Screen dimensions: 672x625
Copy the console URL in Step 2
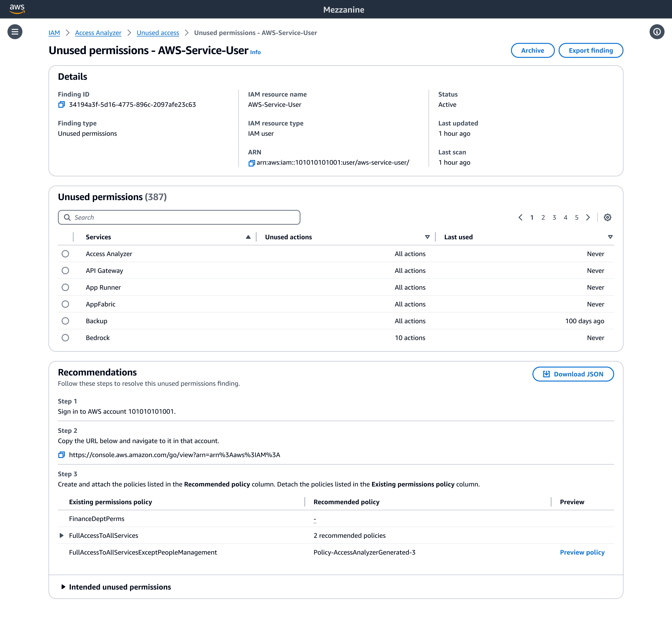click(61, 455)
